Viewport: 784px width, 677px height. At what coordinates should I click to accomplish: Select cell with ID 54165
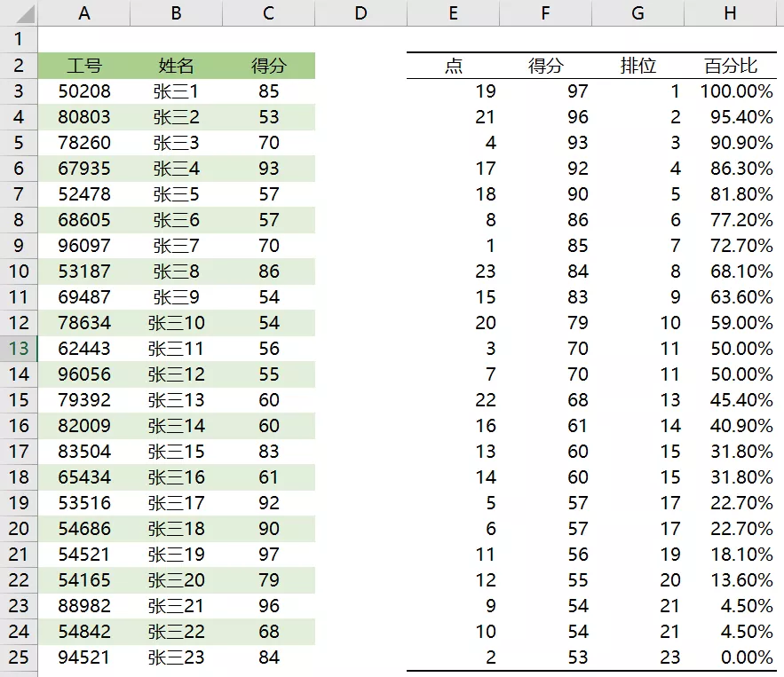tap(84, 580)
